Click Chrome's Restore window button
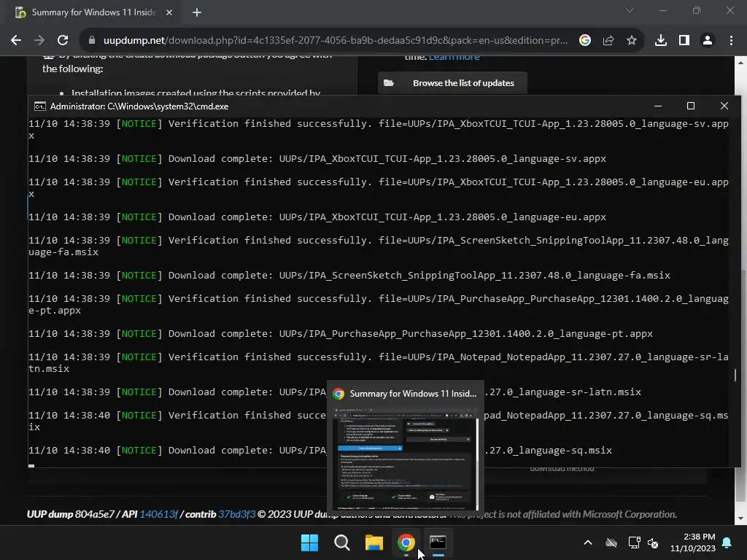 pos(697,10)
